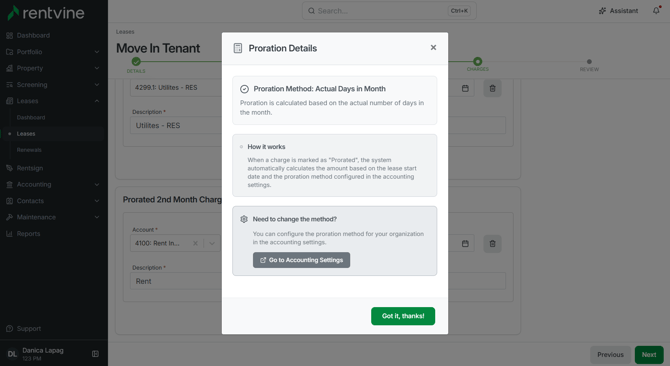
Task: Click the Got it, thanks! button
Action: click(403, 316)
